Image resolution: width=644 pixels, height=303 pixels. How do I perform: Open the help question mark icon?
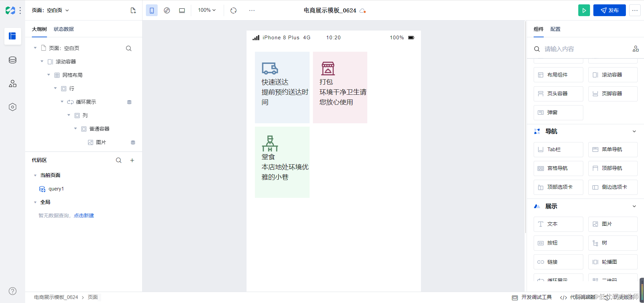[12, 291]
